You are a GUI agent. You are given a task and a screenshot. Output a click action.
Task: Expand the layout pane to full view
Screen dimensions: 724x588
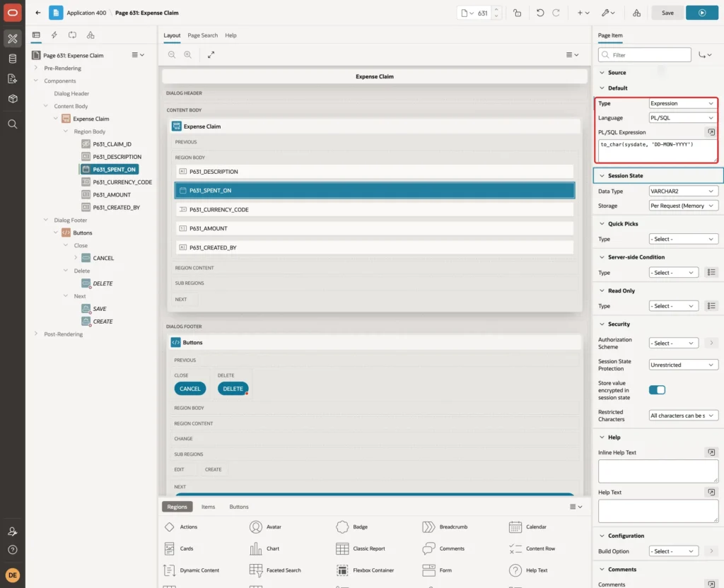click(211, 55)
